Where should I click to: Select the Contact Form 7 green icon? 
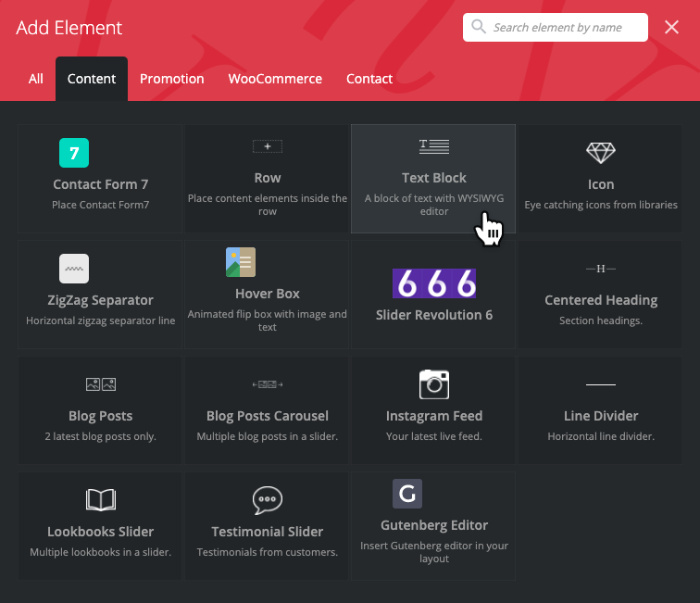point(74,152)
